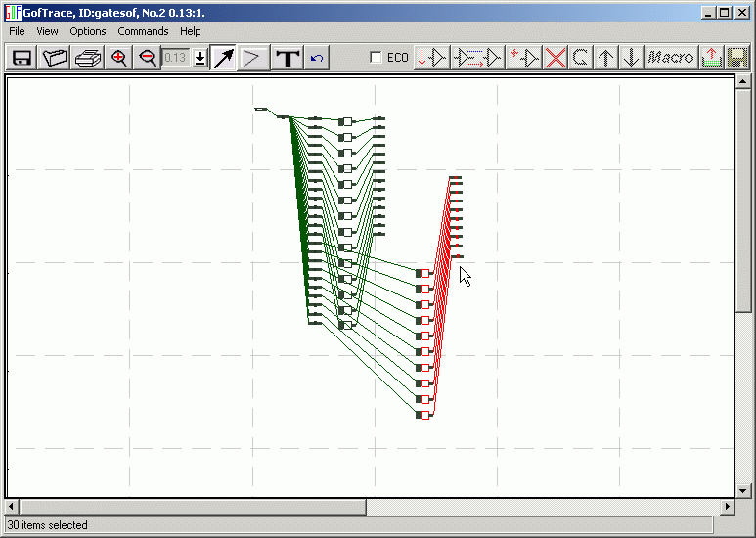756x538 pixels.
Task: Click the up arrow toolbar icon
Action: coord(605,58)
